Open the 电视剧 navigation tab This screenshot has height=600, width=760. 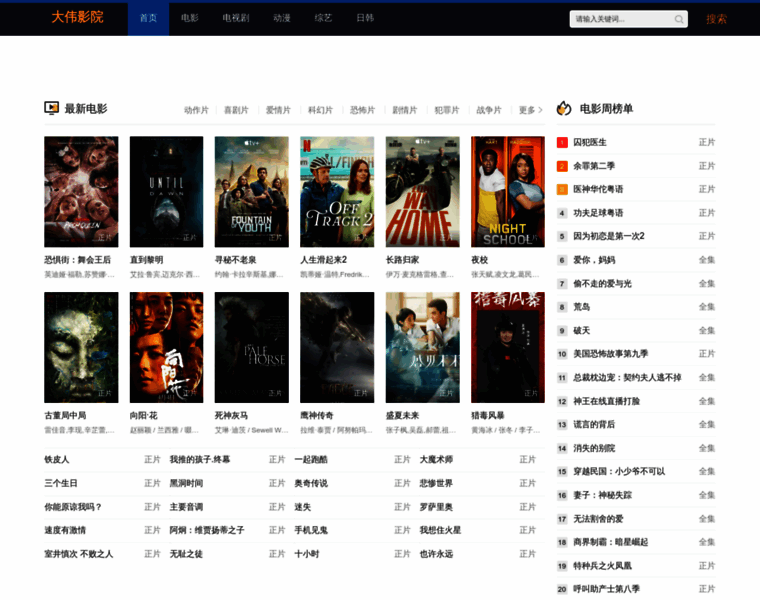pyautogui.click(x=236, y=18)
